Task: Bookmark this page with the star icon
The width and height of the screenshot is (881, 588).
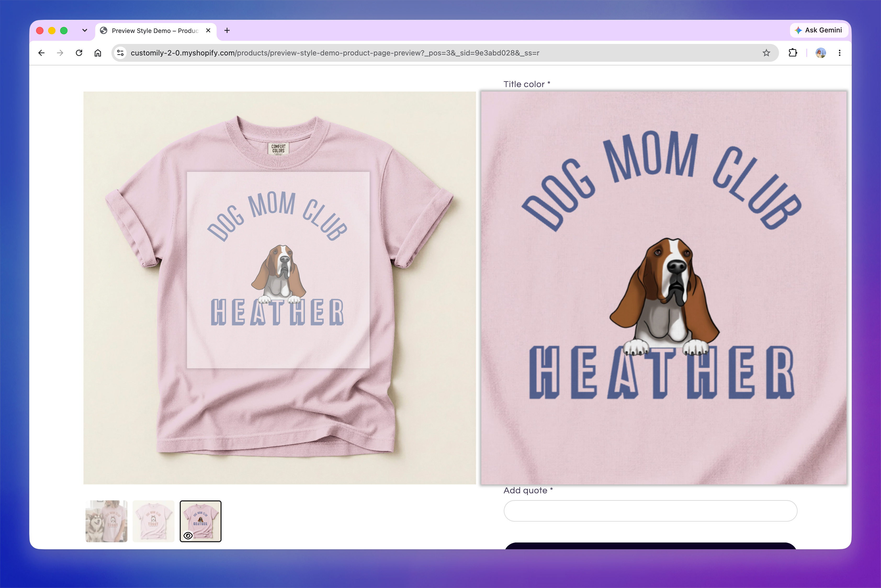Action: coord(766,53)
